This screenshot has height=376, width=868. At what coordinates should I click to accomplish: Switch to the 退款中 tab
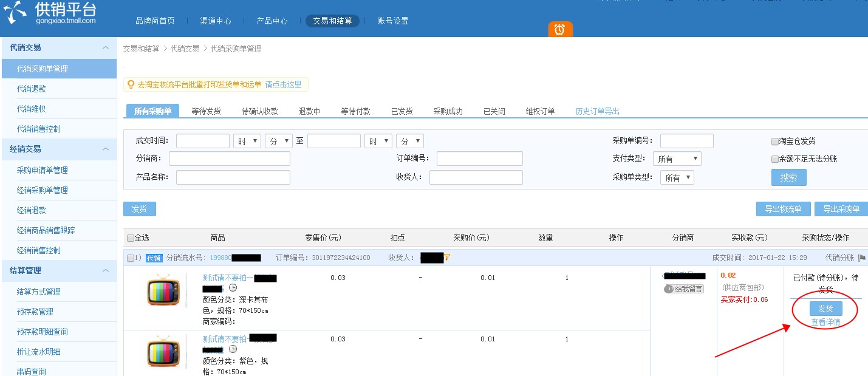[x=309, y=112]
